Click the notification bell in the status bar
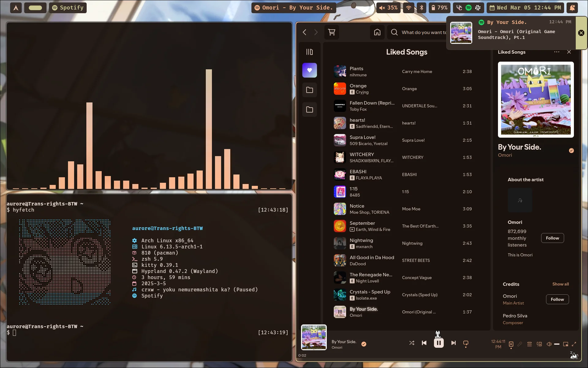Viewport: 588px width, 368px height. coord(572,8)
